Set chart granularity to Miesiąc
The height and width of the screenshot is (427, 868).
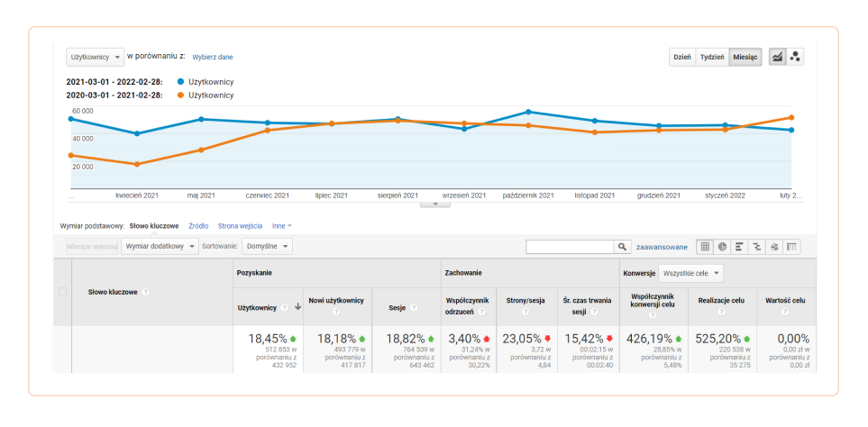[745, 57]
